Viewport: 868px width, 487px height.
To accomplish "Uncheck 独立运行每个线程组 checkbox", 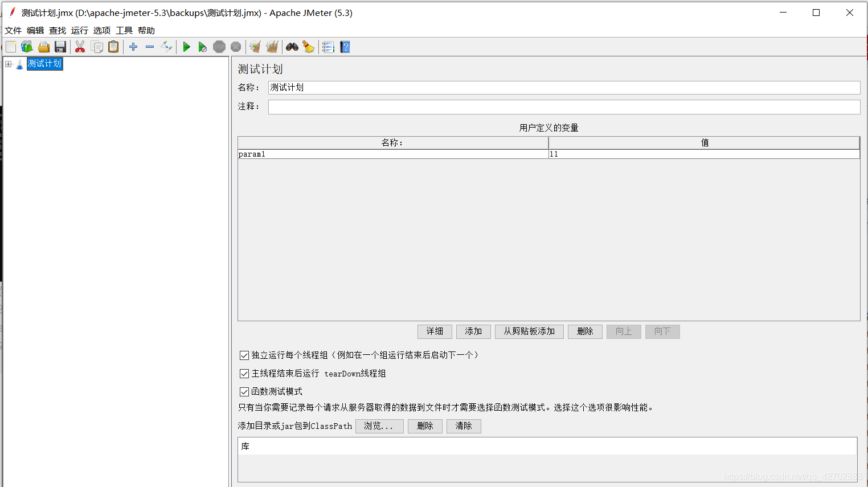I will 244,355.
